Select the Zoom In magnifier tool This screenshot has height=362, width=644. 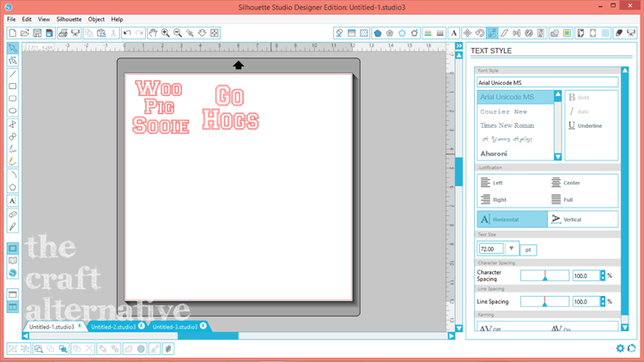[165, 33]
